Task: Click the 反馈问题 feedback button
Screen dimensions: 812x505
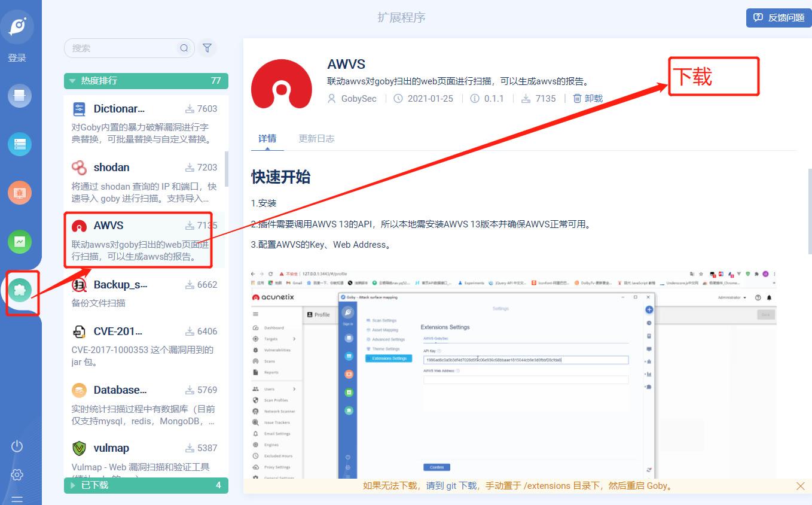Action: (778, 18)
